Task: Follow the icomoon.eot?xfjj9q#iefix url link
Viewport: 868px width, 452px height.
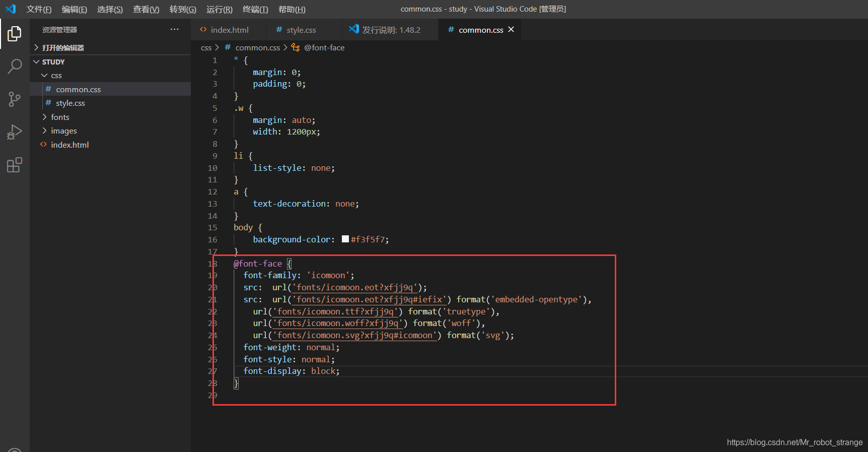Action: (x=370, y=299)
